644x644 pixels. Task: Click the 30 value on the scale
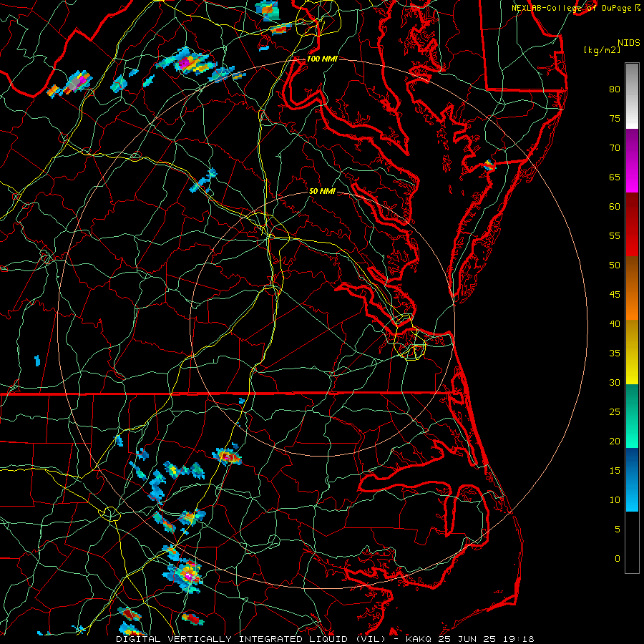point(615,382)
